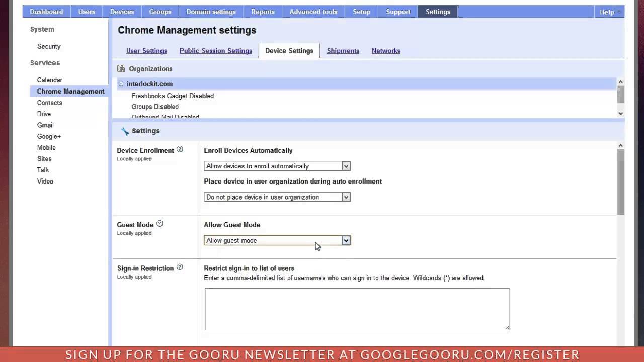The image size is (644, 362).
Task: Open the Allow guest mode dropdown
Action: coord(277,240)
